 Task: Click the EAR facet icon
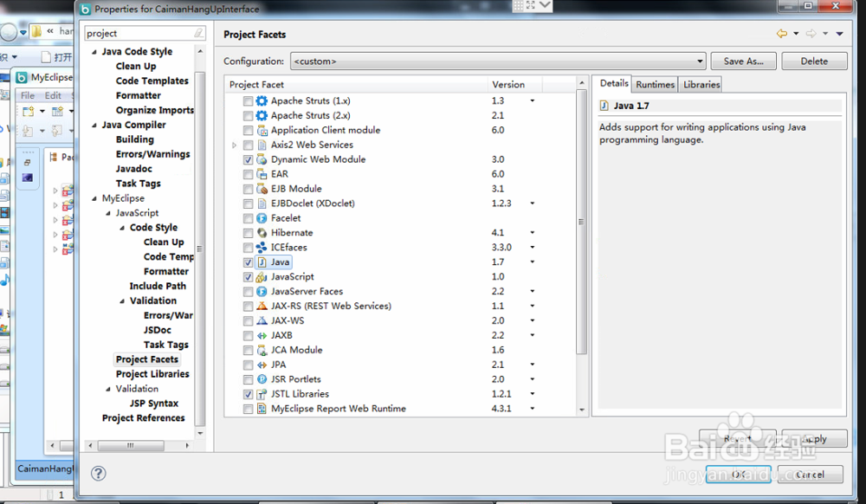(x=262, y=174)
